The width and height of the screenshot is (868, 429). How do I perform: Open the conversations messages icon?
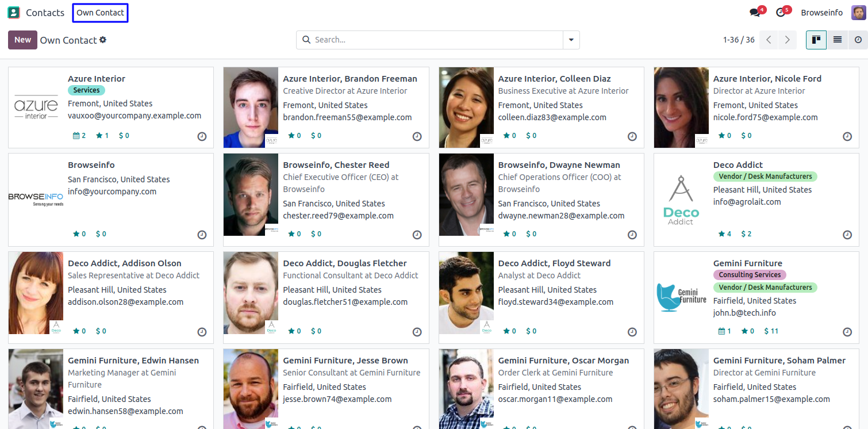755,13
